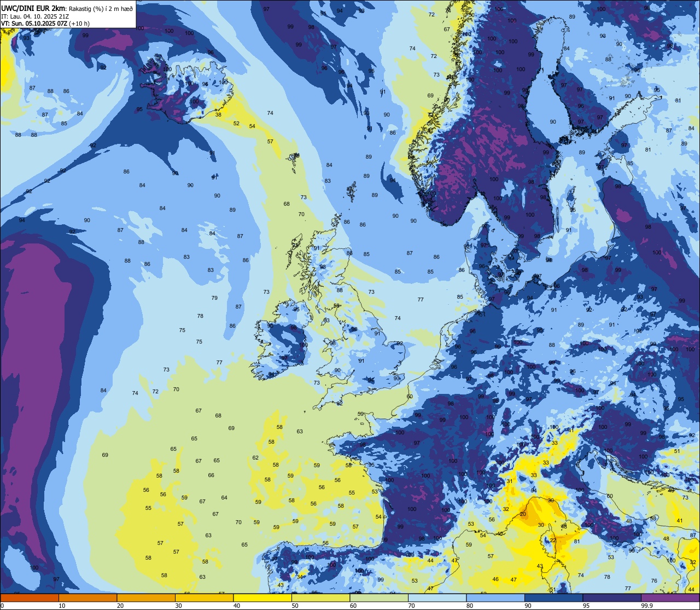Click the humidity value 22 on the map
Screen dimensions: 700x610
point(553,540)
